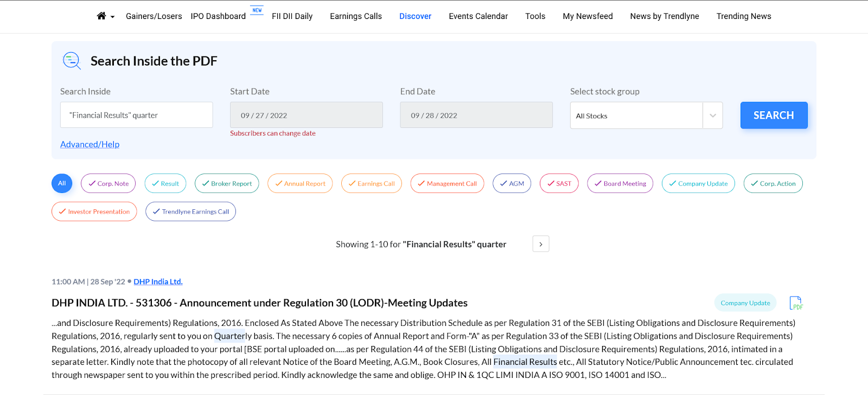The width and height of the screenshot is (868, 411).
Task: Toggle the Corp. Note filter
Action: (x=108, y=183)
